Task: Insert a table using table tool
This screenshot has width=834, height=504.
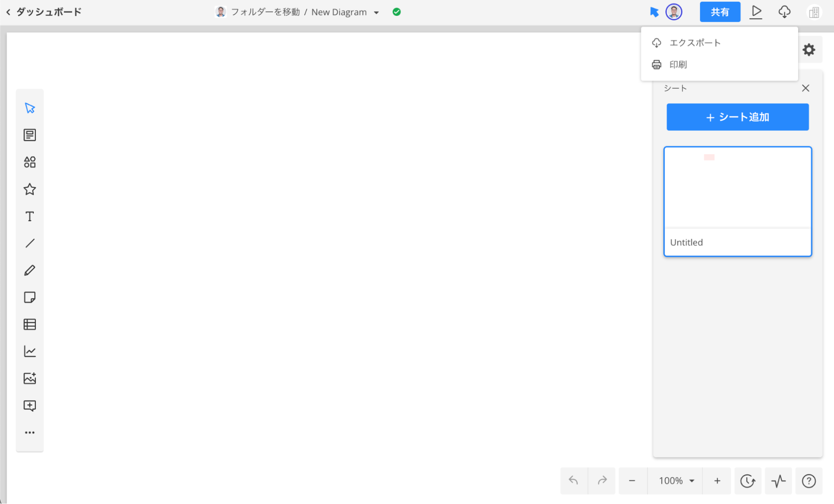Action: click(x=30, y=324)
